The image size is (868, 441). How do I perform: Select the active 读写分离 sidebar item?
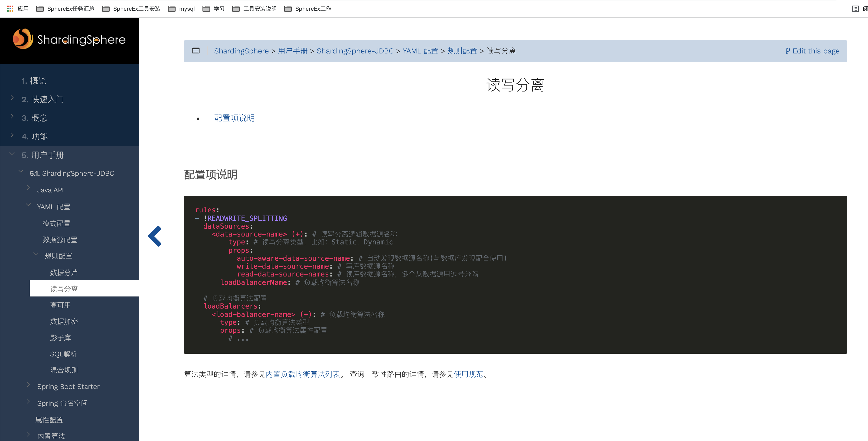[x=84, y=289]
